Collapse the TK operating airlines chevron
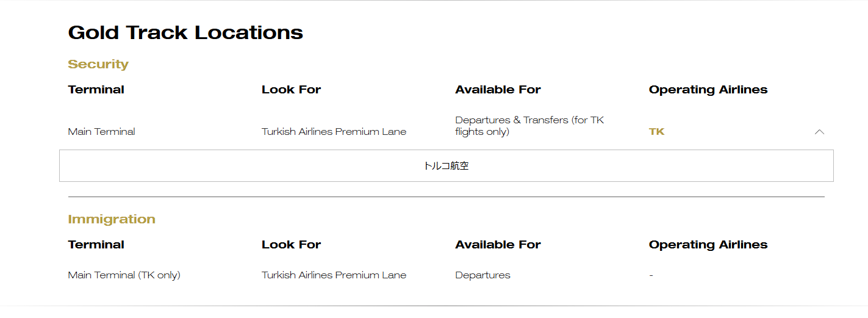The image size is (868, 318). pos(819,132)
